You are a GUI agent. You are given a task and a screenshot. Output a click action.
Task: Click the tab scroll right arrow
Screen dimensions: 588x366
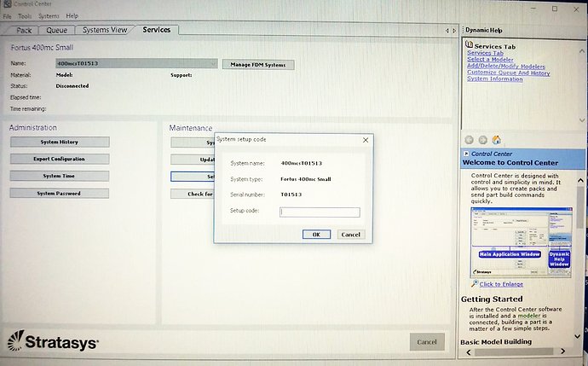455,31
